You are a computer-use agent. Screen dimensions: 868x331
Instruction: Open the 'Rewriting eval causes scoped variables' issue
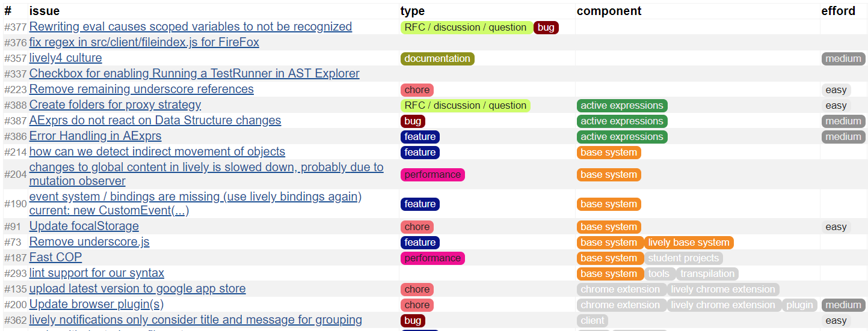tap(190, 27)
